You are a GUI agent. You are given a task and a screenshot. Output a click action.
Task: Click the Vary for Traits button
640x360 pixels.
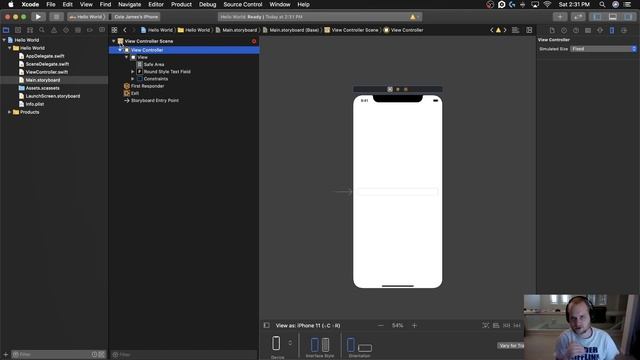(x=511, y=346)
